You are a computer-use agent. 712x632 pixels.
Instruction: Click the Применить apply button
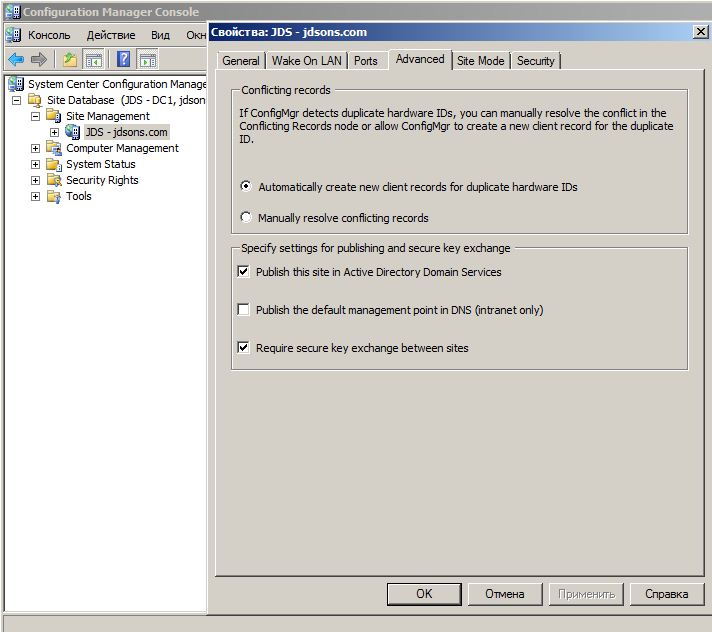coord(586,594)
